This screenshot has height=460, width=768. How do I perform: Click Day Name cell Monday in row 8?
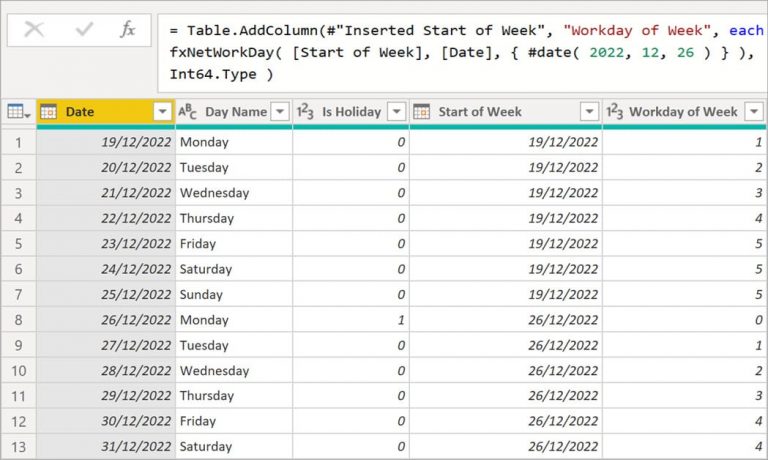coord(234,320)
